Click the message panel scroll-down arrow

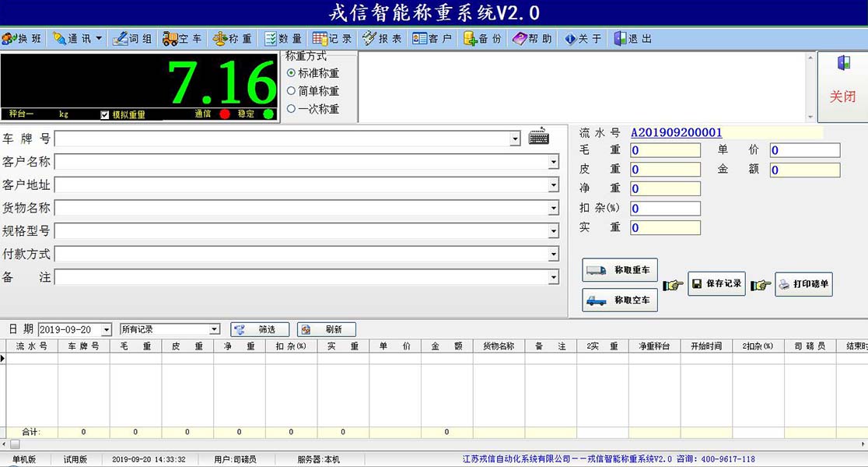pos(810,117)
